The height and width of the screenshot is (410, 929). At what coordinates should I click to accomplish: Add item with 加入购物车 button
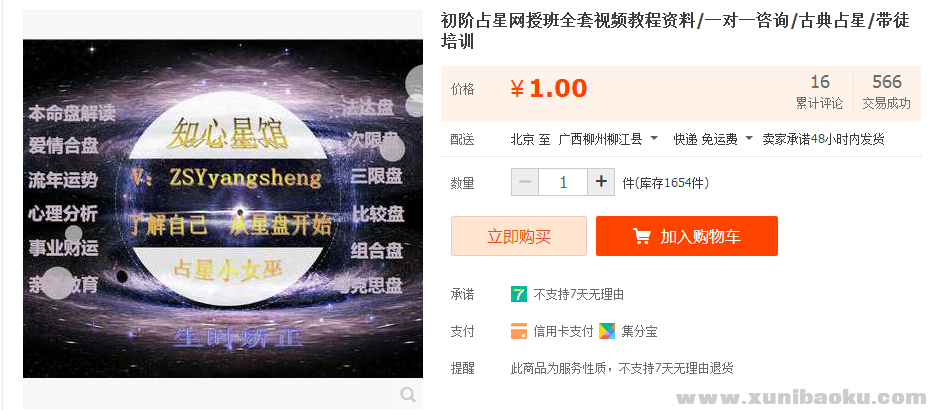(687, 236)
